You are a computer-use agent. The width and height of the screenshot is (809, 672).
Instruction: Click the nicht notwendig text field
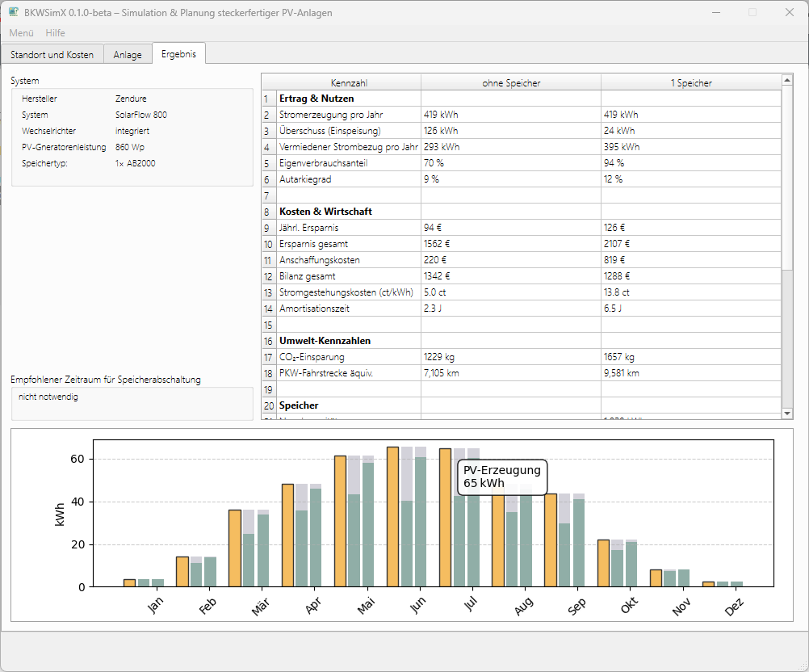coord(132,404)
